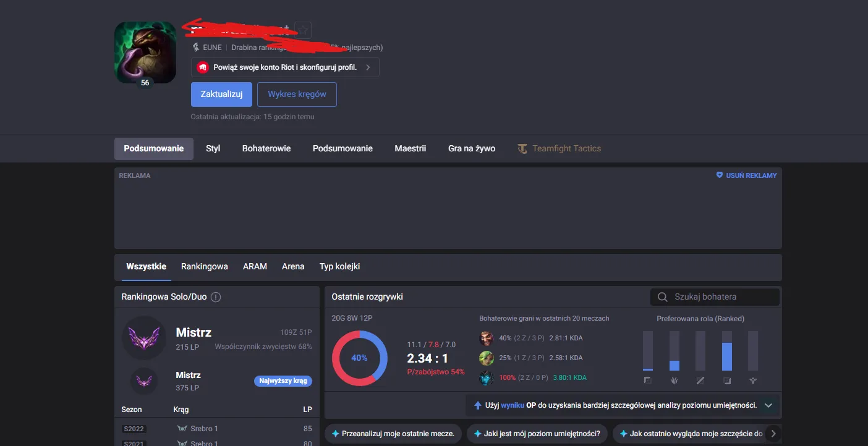Click the Zaktualizuj button
Screen dimensions: 868x446
(221, 95)
